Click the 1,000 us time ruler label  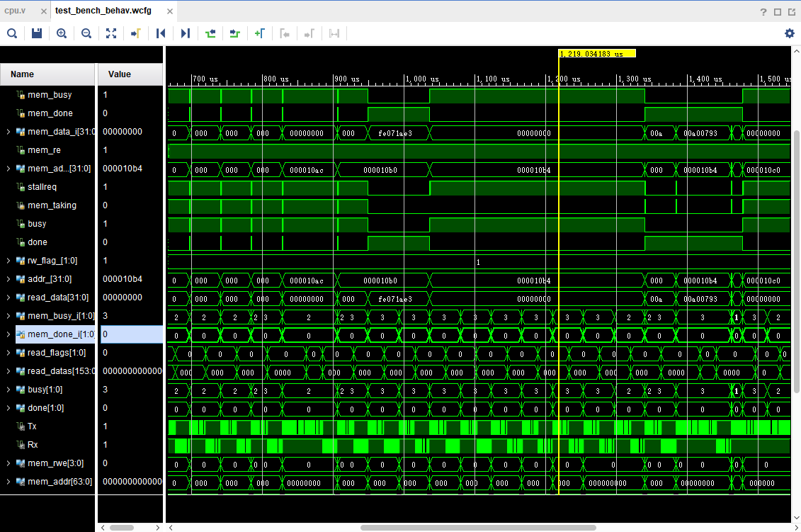coord(421,79)
